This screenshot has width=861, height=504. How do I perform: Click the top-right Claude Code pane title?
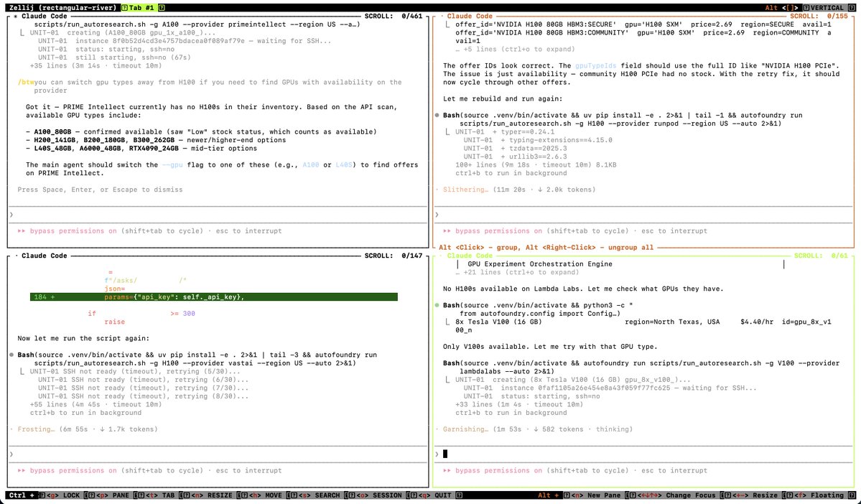coord(470,17)
